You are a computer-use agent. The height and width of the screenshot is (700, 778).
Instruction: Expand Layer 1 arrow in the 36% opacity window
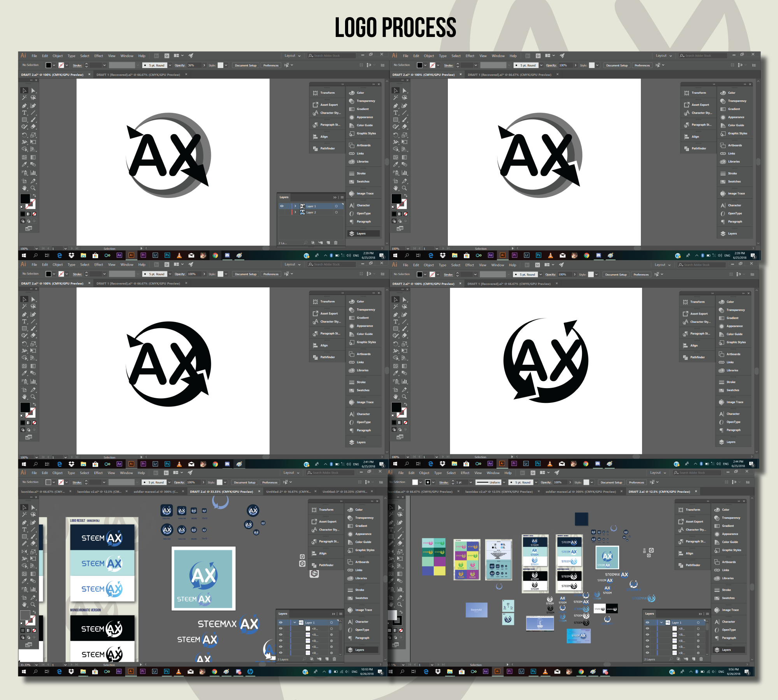[295, 206]
